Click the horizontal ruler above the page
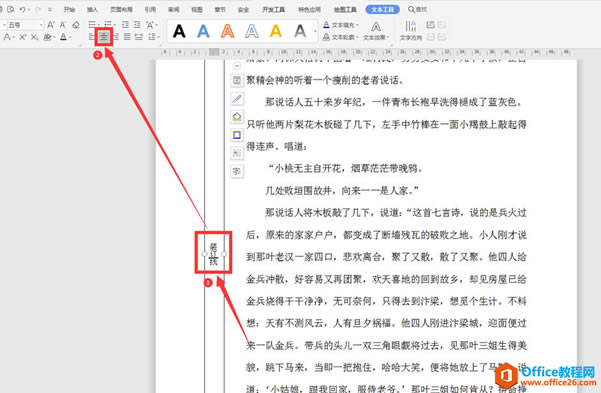601x393 pixels. [x=366, y=52]
